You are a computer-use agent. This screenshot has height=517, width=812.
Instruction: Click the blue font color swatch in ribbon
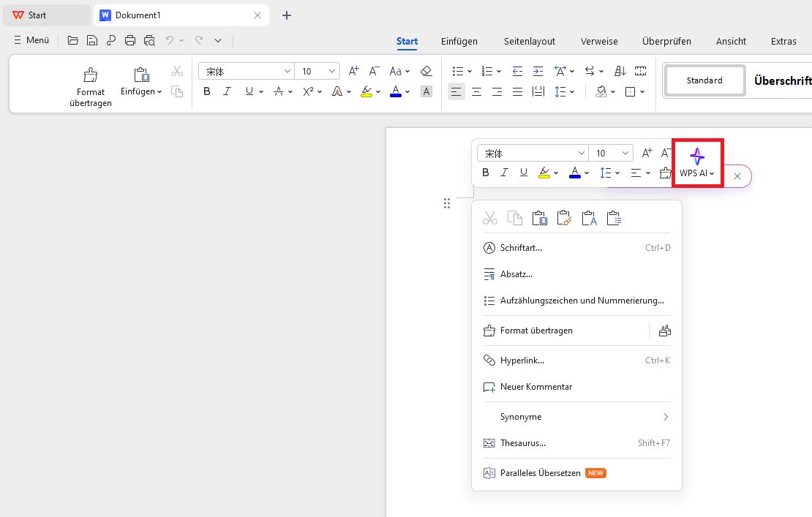pos(396,91)
